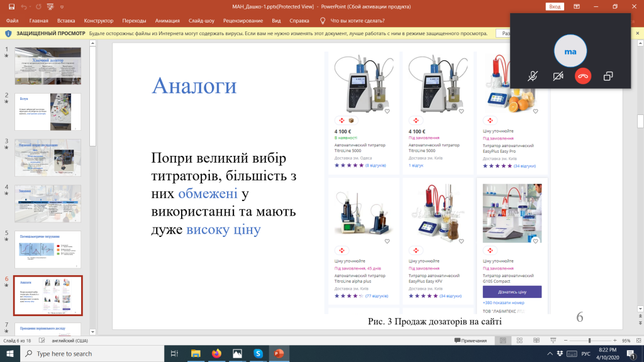
Task: Click the zoom out minus button
Action: pos(565,341)
